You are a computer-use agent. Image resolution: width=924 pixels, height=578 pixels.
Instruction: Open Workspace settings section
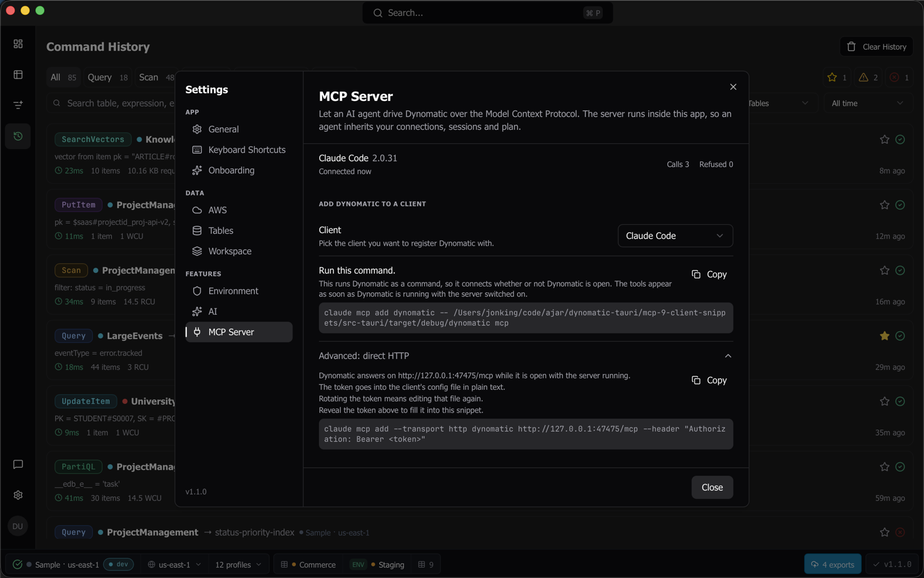[x=239, y=251]
